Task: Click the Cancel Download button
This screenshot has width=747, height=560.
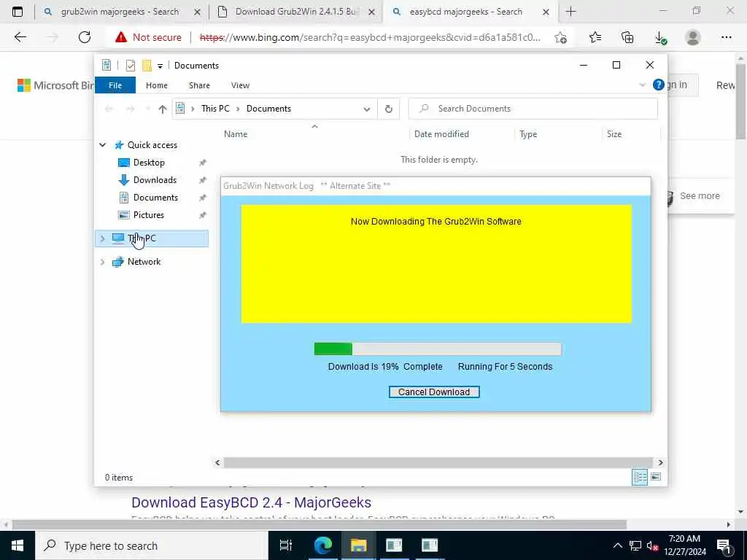Action: coord(434,392)
